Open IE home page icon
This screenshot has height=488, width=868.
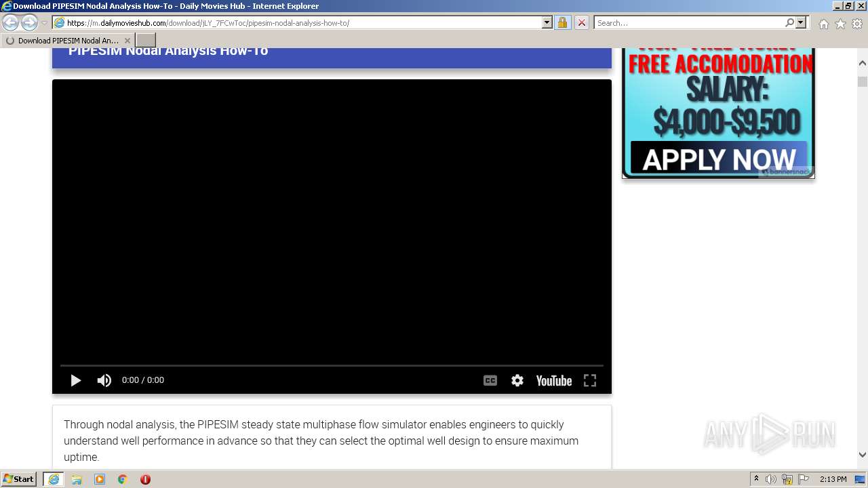[823, 24]
